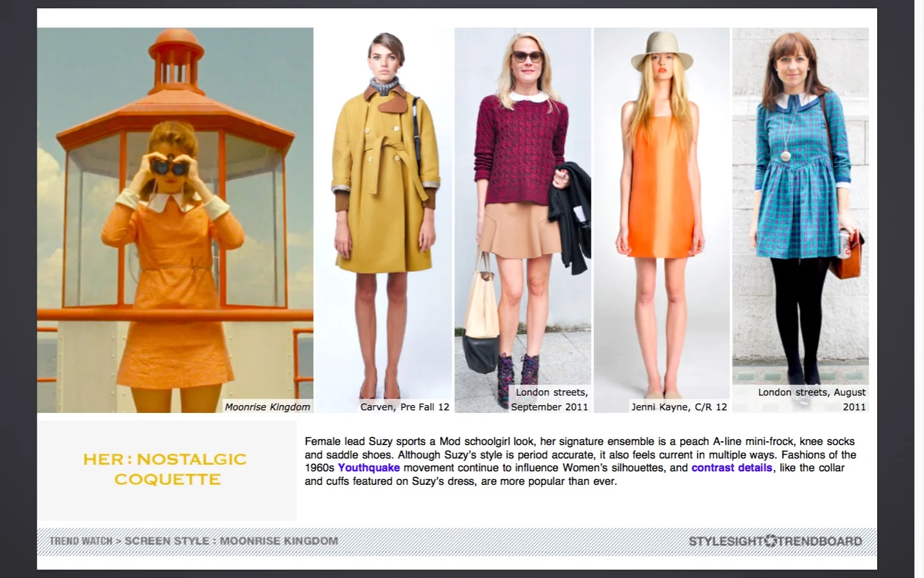Click the Carven yellow coat photo
The image size is (924, 578).
click(x=384, y=220)
